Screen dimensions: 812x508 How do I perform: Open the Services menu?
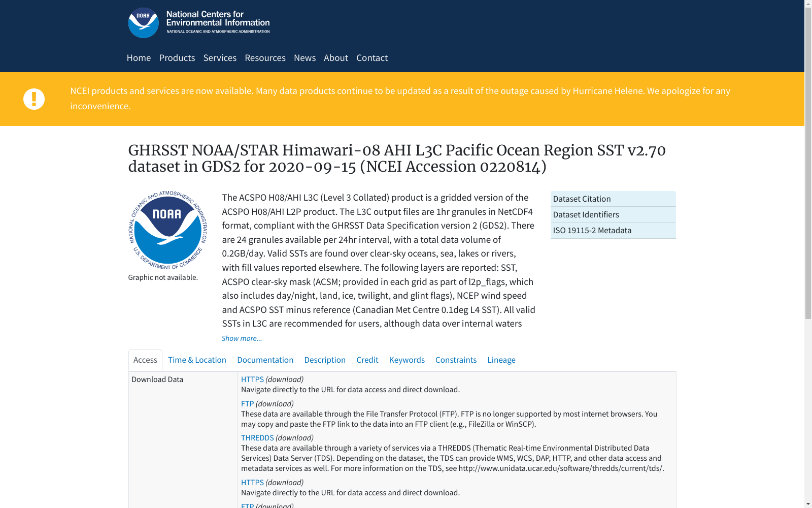point(220,58)
